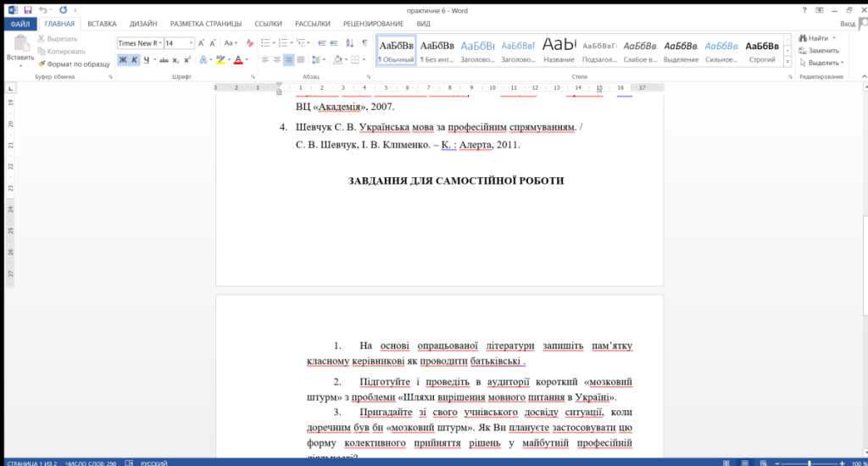The height and width of the screenshot is (466, 868).
Task: Switch to the ДИЗАЙН tab
Action: [x=143, y=24]
